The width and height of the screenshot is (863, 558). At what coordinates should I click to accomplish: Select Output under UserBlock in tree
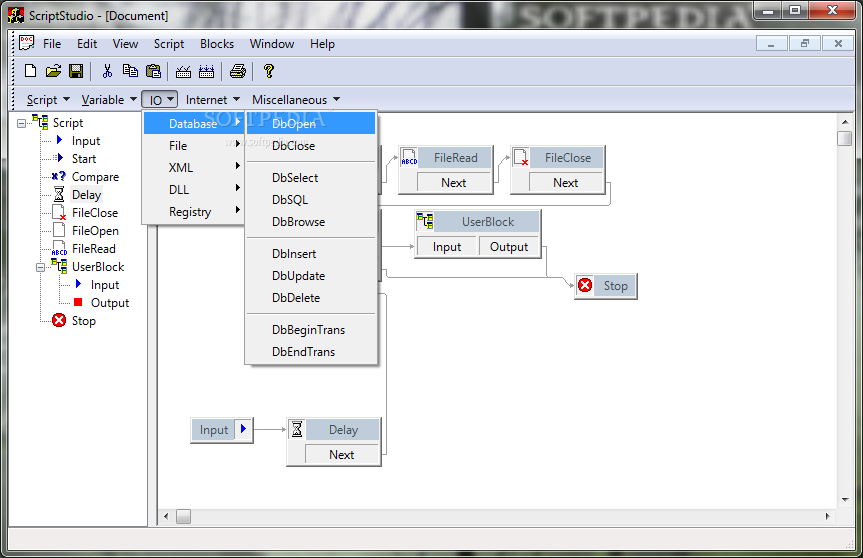pyautogui.click(x=110, y=303)
